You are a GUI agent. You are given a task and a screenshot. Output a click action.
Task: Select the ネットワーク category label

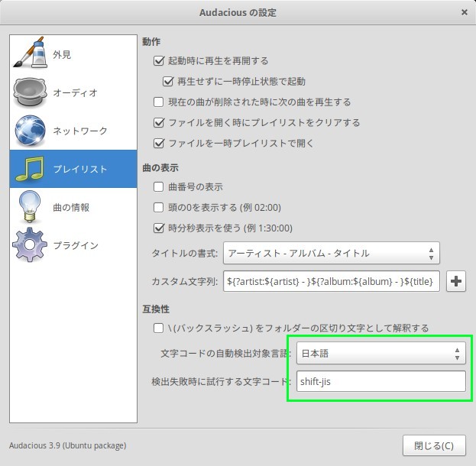click(80, 131)
